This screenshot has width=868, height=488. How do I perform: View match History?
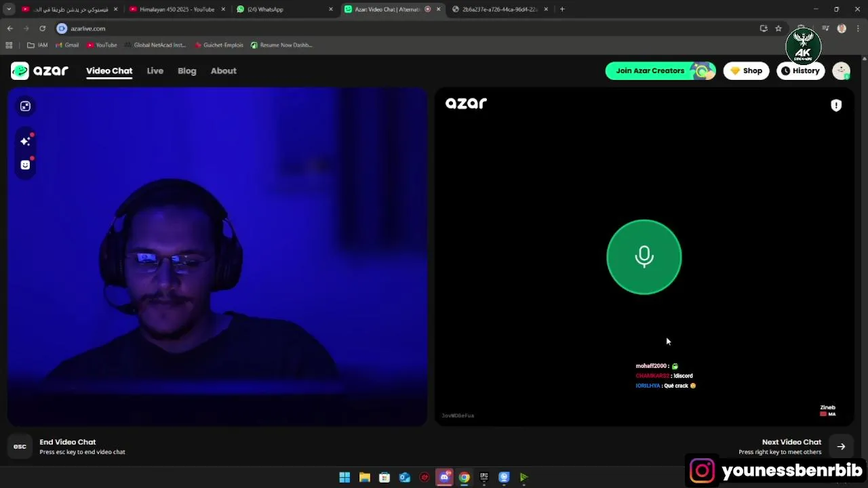coord(800,70)
